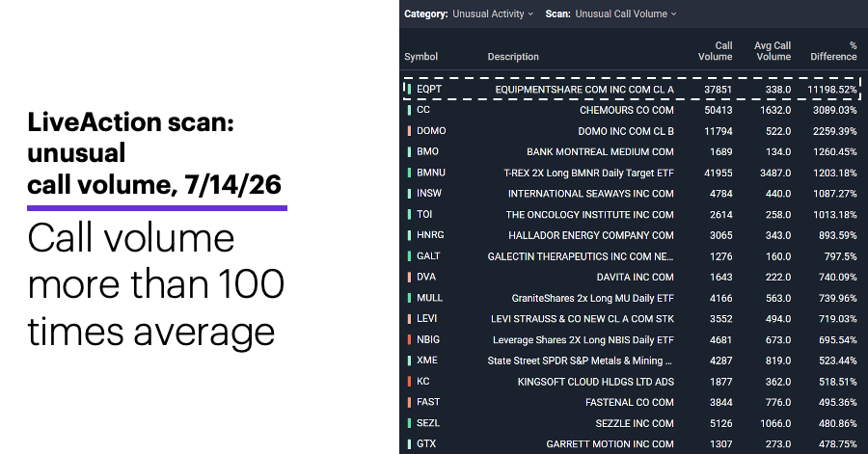The height and width of the screenshot is (454, 868).
Task: Sort by the % Difference column header
Action: click(833, 51)
